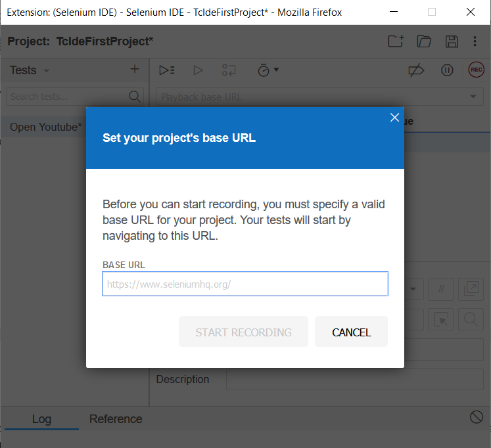The width and height of the screenshot is (491, 448).
Task: Click the Description input field
Action: 355,379
